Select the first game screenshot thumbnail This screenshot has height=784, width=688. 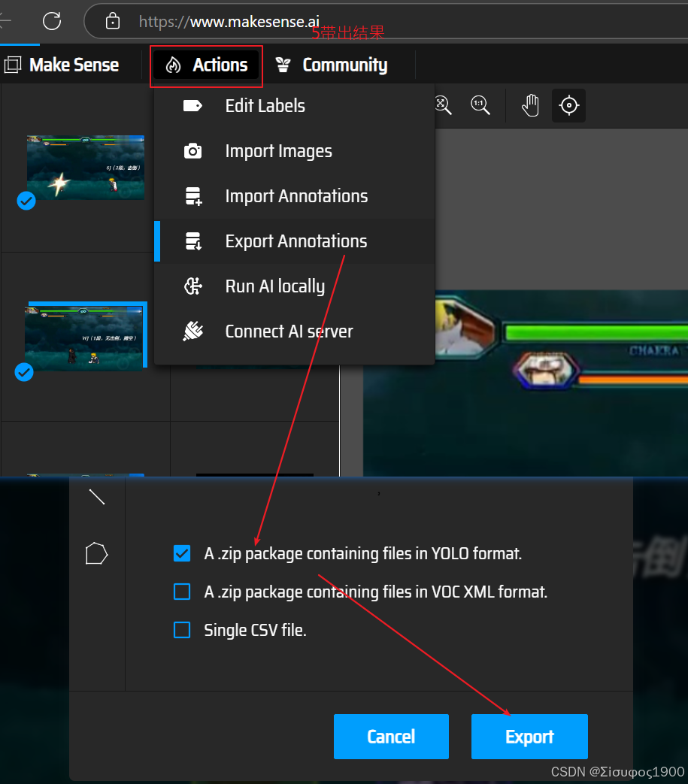tap(86, 168)
